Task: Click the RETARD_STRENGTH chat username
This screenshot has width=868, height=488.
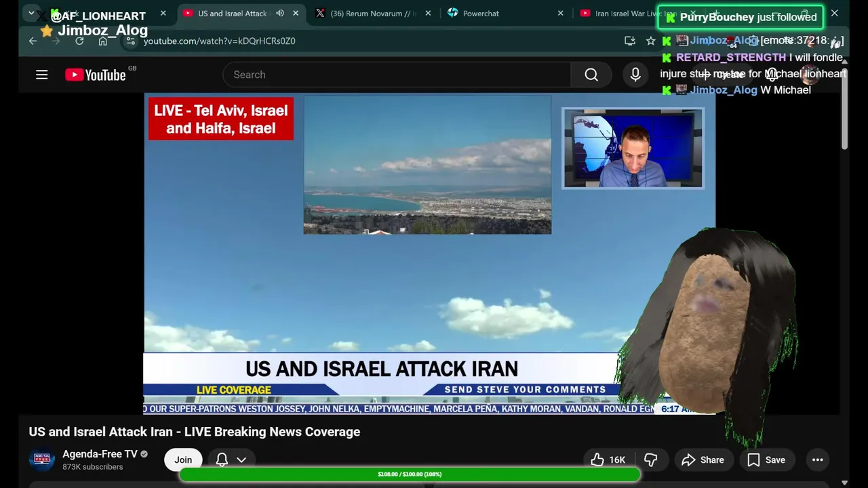Action: tap(731, 58)
